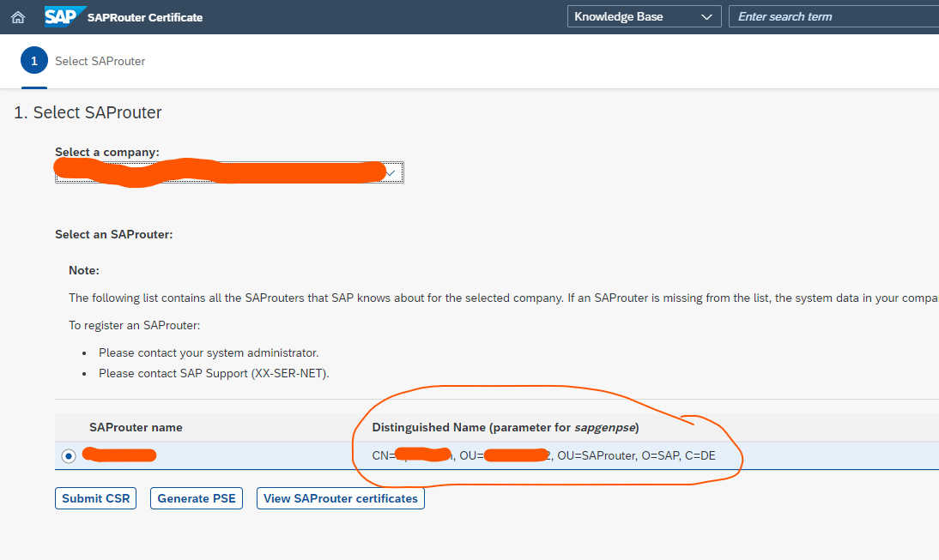Click the Generate PSE button
The width and height of the screenshot is (939, 560).
point(197,498)
